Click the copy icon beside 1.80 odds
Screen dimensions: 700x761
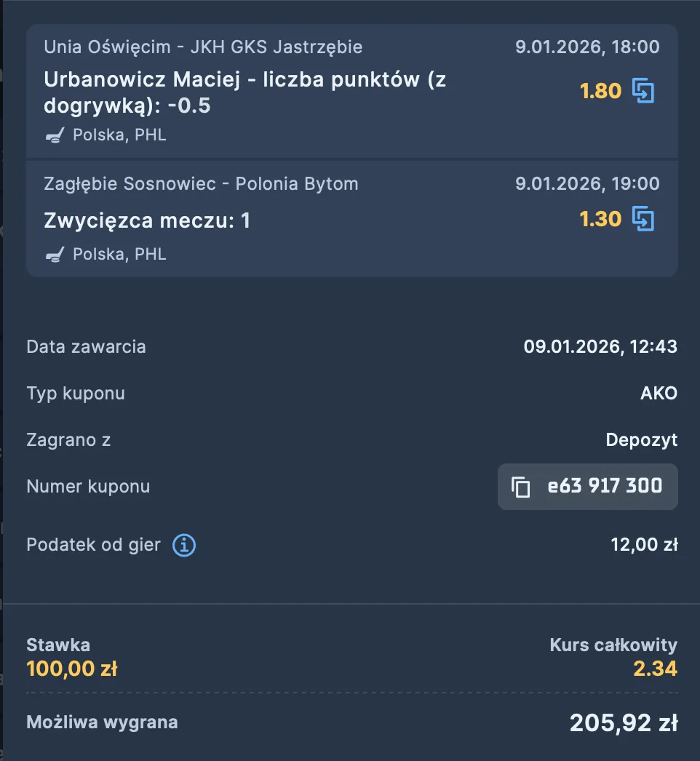coord(643,91)
